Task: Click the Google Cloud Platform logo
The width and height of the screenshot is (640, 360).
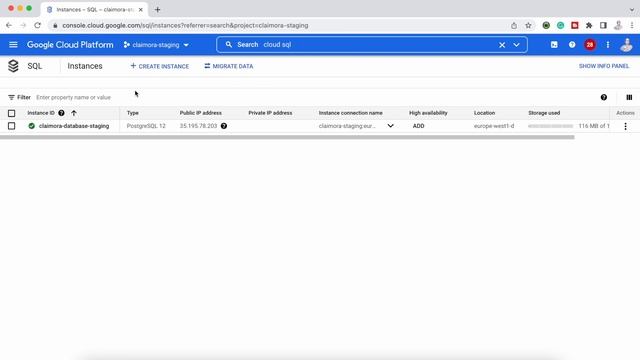Action: click(x=70, y=45)
